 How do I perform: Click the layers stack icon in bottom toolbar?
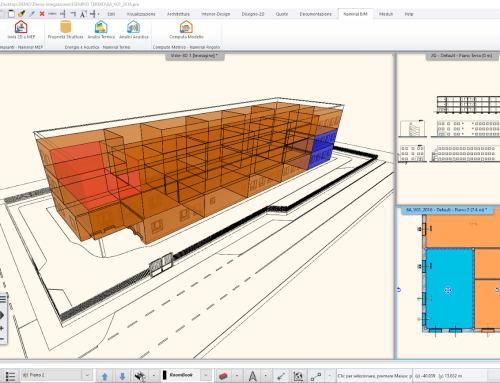click(x=140, y=376)
